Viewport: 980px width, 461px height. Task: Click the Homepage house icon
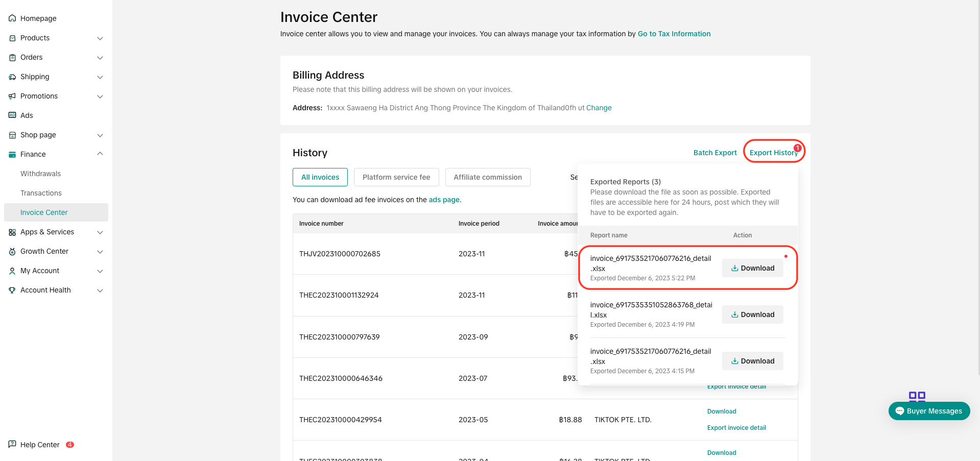coord(12,18)
